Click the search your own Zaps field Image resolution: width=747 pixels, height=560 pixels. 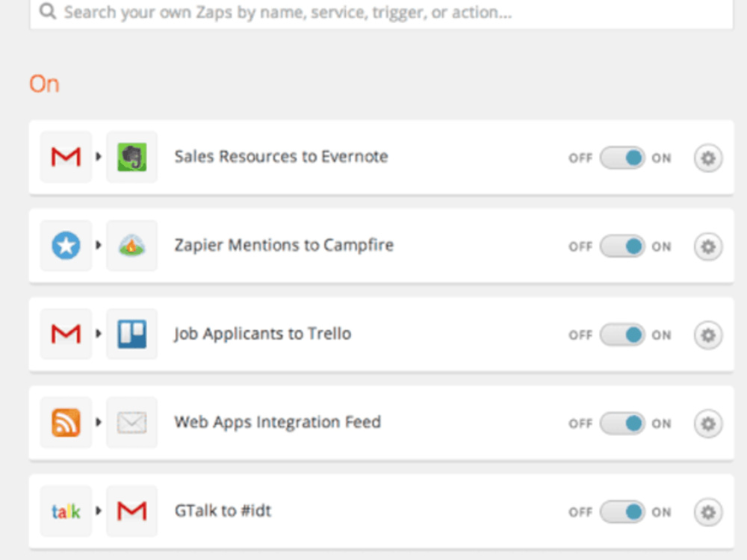point(381,13)
